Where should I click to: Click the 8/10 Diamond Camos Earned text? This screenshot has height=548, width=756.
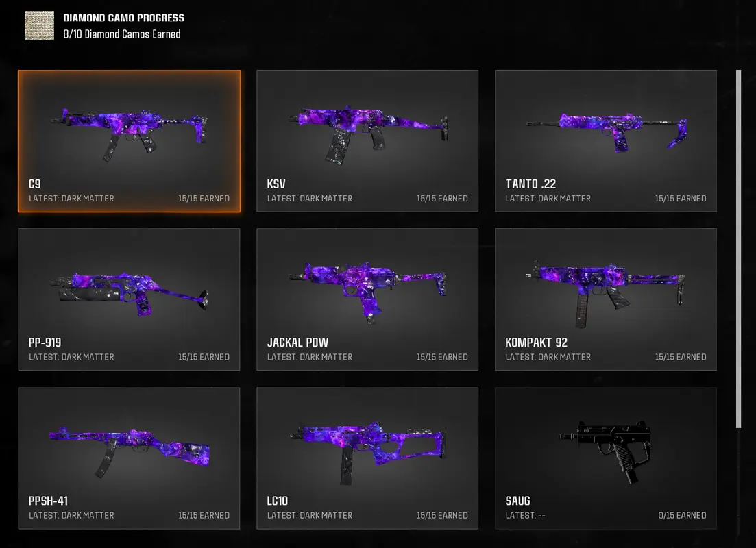122,34
